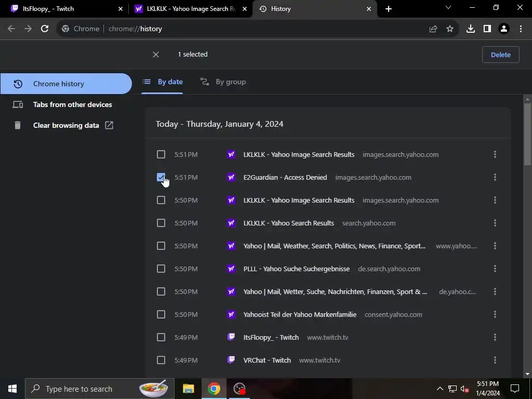Viewport: 532px width, 399px height.
Task: Check the 5:50 PM LKLKLK Yahoo Image Search entry
Action: coord(161,200)
